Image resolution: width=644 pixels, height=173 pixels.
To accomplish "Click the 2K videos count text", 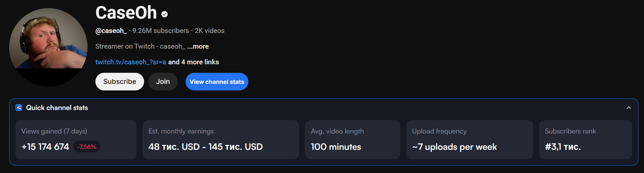I will (209, 31).
